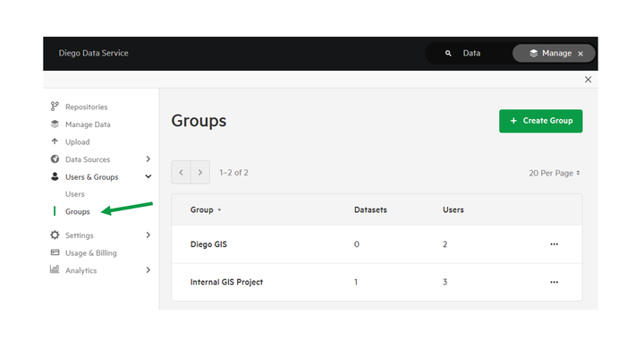Viewport: 644px width, 341px height.
Task: Expand the Settings submenu chevron
Action: [x=148, y=235]
